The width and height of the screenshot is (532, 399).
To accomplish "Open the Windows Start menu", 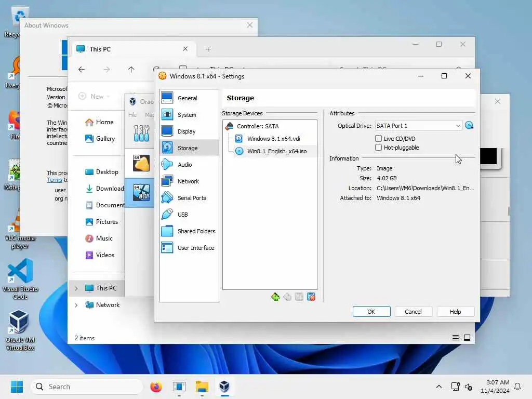I will 17,387.
